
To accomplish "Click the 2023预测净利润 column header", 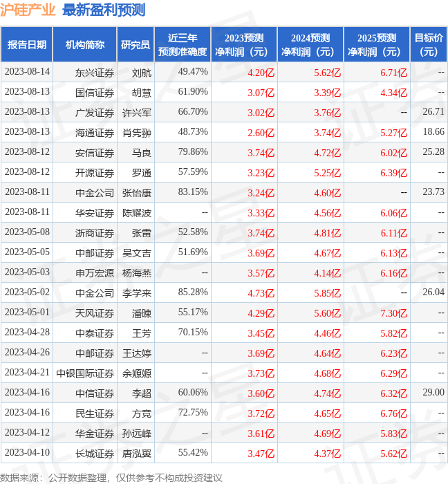I will (x=244, y=44).
